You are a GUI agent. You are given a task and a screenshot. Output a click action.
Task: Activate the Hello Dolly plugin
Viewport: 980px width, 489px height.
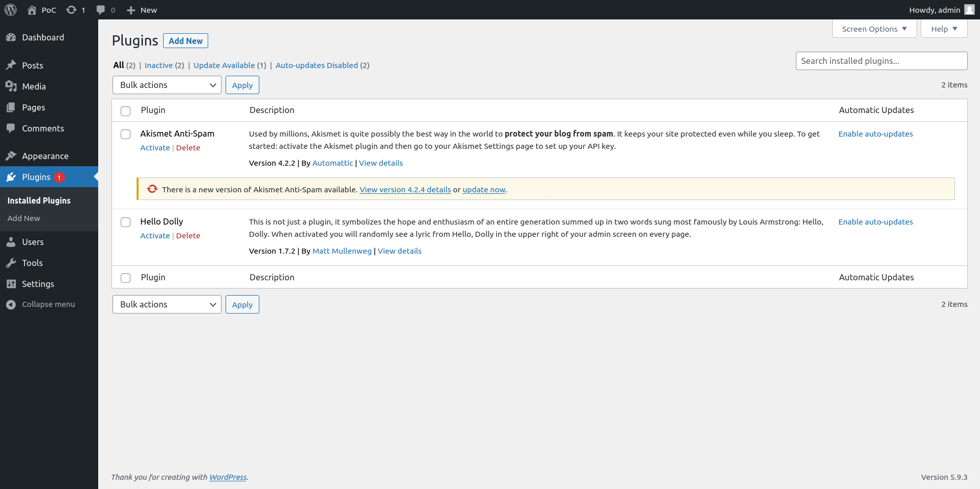click(155, 236)
